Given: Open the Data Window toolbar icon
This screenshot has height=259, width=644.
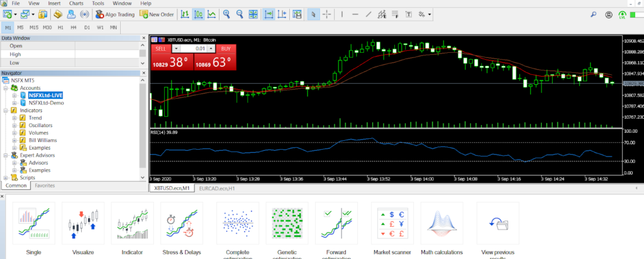Looking at the screenshot, I should click(58, 14).
